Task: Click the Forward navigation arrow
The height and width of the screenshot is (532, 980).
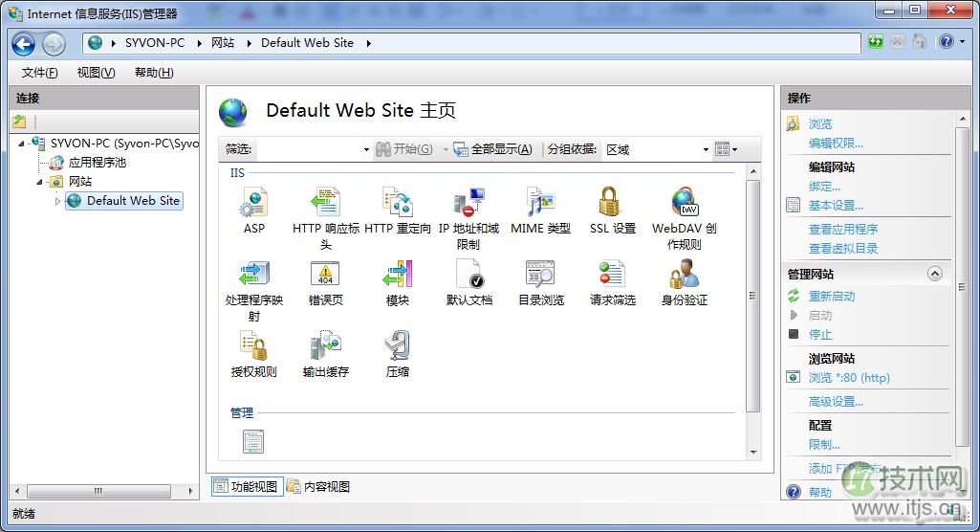Action: (x=54, y=44)
